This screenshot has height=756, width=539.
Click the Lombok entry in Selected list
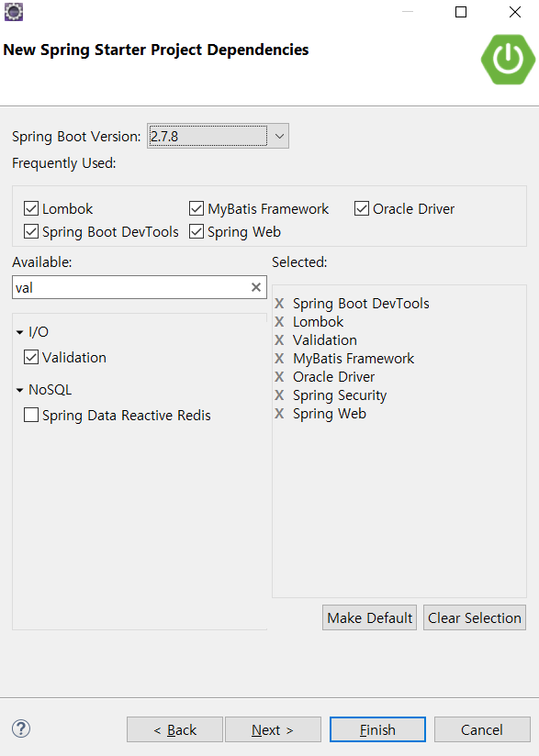(x=318, y=322)
